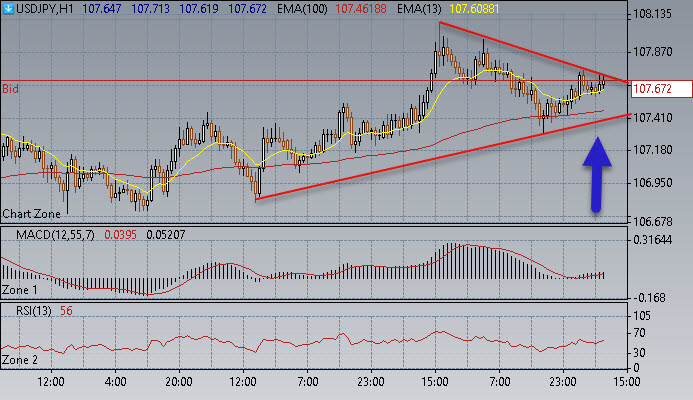Click the RSI scale level 30
This screenshot has width=693, height=400.
[x=640, y=353]
